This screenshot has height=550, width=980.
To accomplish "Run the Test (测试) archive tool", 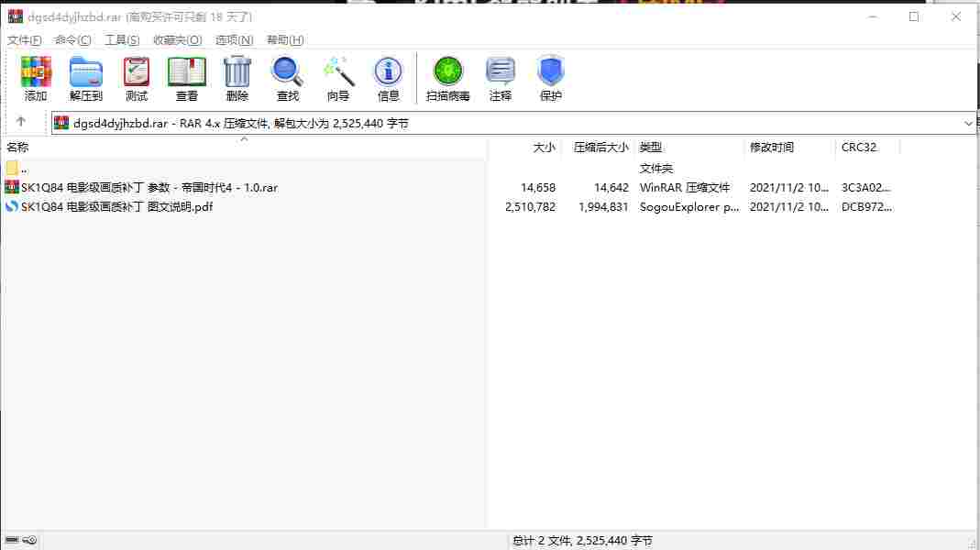I will 137,79.
